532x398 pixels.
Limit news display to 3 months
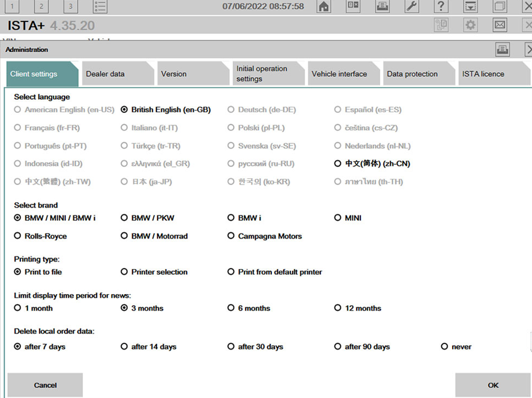pos(142,308)
